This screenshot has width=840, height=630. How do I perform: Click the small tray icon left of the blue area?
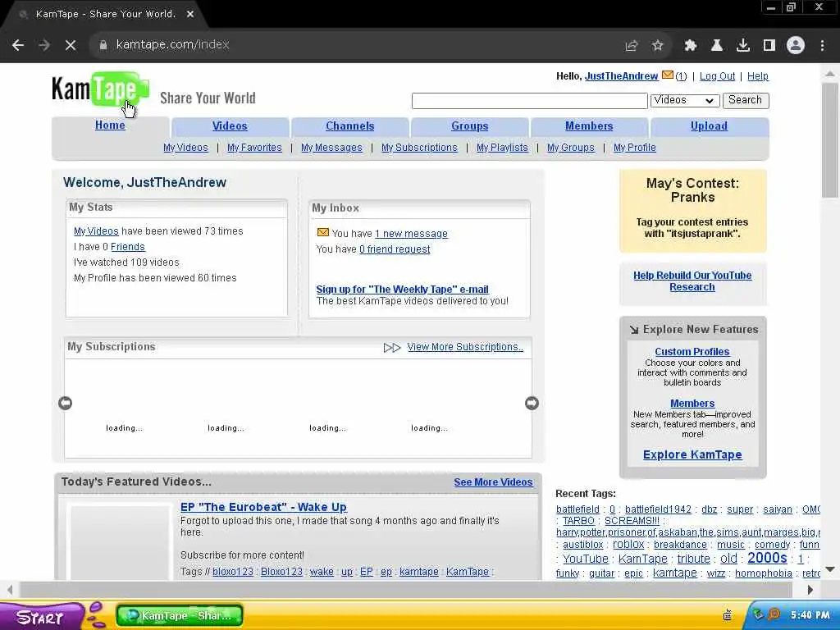click(x=728, y=615)
